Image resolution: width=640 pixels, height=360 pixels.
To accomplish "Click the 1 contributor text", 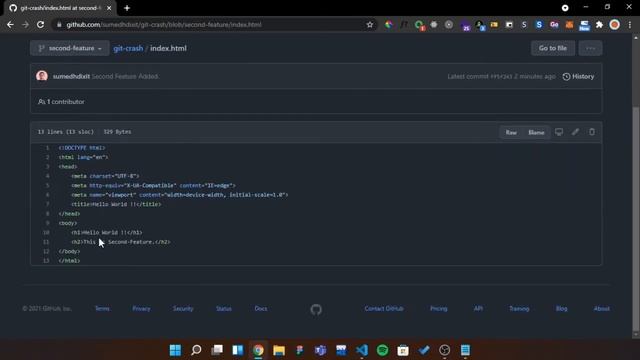I will coord(61,102).
